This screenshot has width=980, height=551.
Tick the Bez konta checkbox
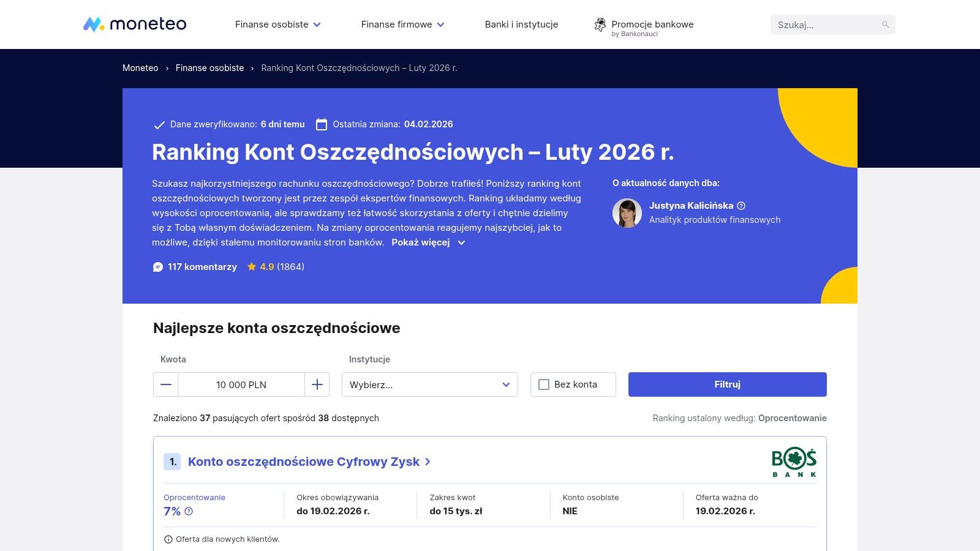click(544, 384)
